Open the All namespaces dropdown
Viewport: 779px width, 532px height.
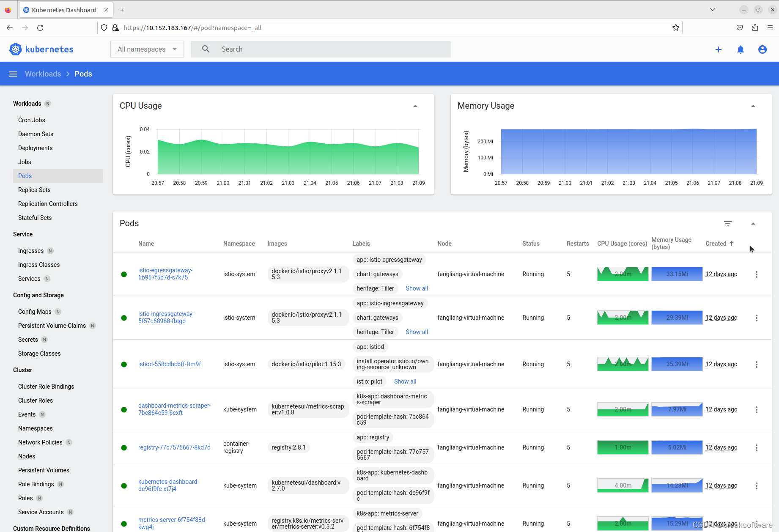147,49
